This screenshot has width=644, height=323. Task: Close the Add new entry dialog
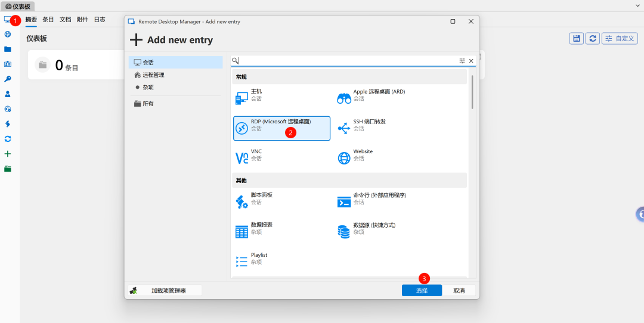[471, 21]
